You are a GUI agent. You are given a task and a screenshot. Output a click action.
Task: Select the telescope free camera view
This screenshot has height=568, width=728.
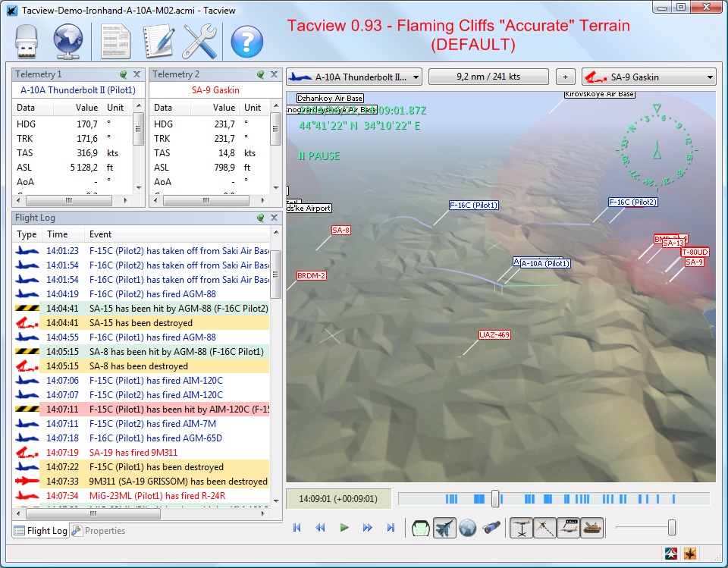coord(491,528)
